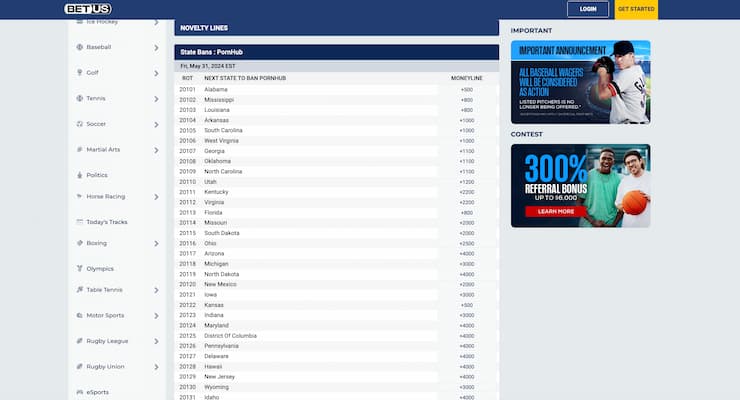Open the Olympics icon
740x400 pixels.
point(79,268)
